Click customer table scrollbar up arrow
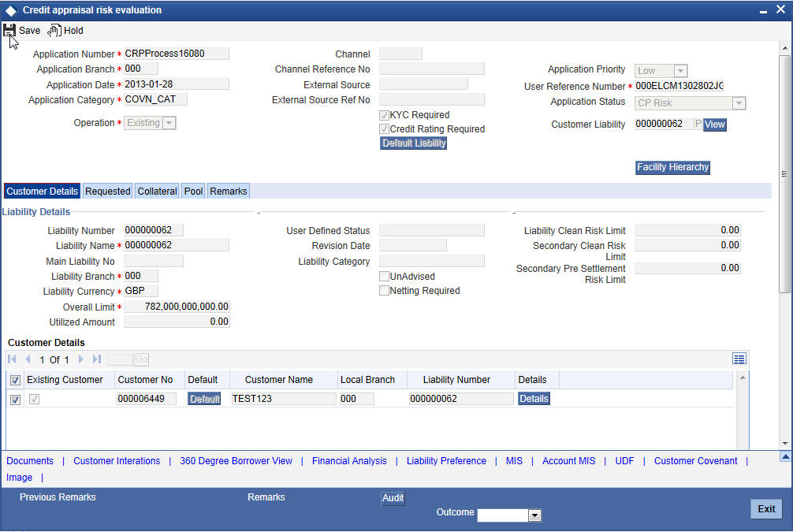The width and height of the screenshot is (793, 532). click(743, 378)
